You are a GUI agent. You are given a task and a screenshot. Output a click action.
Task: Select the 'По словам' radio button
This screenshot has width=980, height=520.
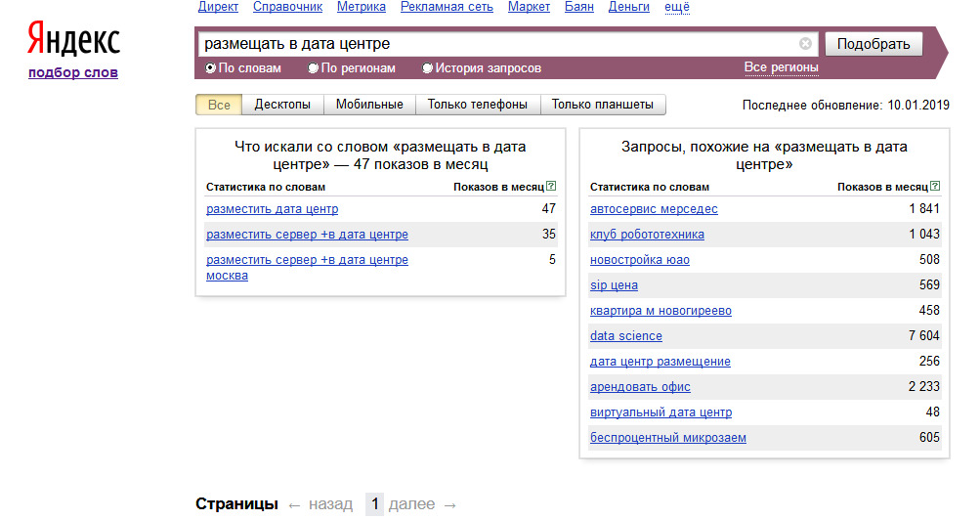coord(211,68)
